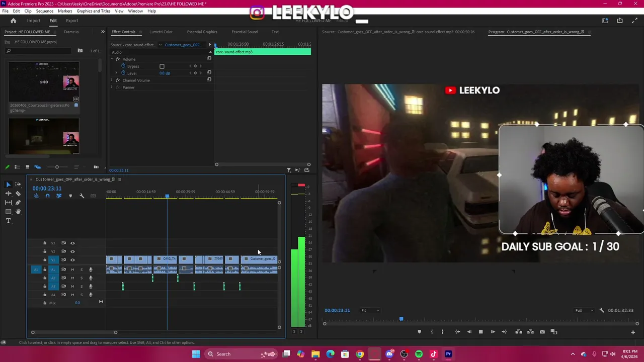Viewport: 644px width, 362px height.
Task: Open the Markers menu
Action: point(65,11)
